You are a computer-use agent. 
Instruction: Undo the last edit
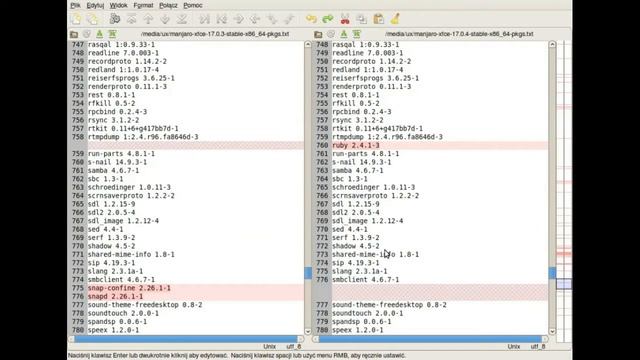click(x=311, y=19)
